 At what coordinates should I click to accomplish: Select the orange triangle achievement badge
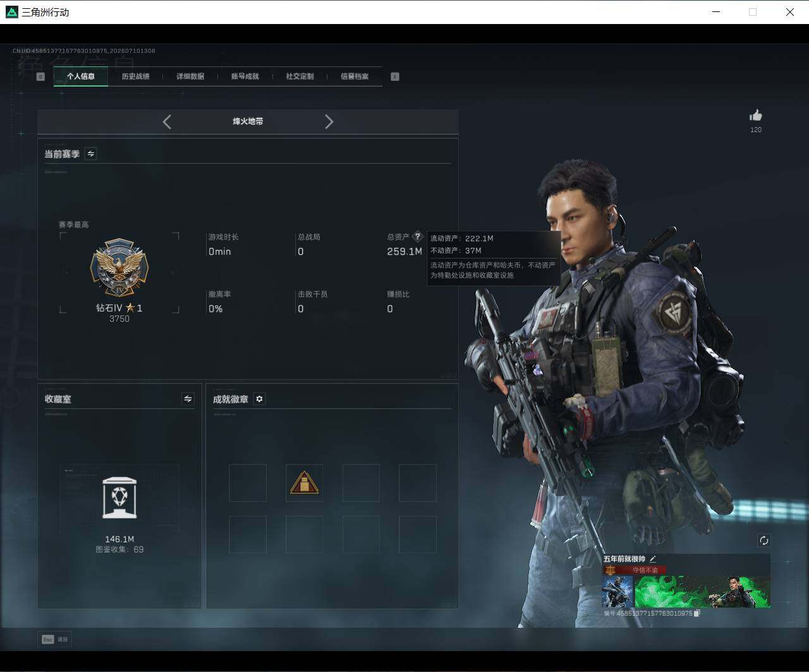click(304, 483)
